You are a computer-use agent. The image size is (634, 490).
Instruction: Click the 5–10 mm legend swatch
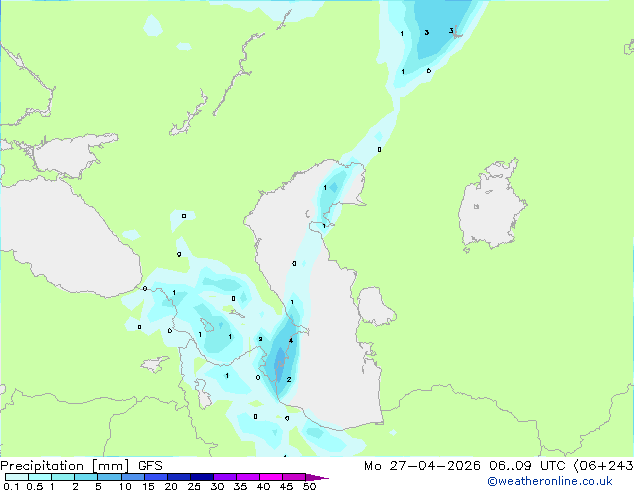(x=109, y=477)
